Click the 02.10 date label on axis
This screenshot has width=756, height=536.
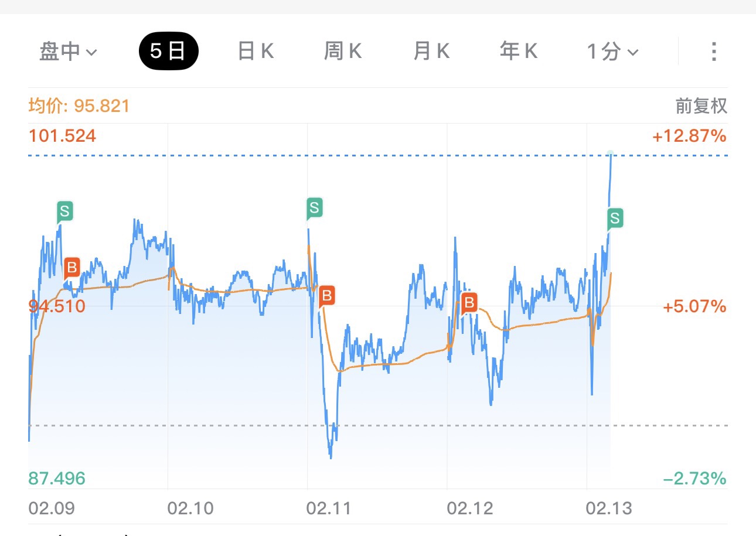pos(190,508)
